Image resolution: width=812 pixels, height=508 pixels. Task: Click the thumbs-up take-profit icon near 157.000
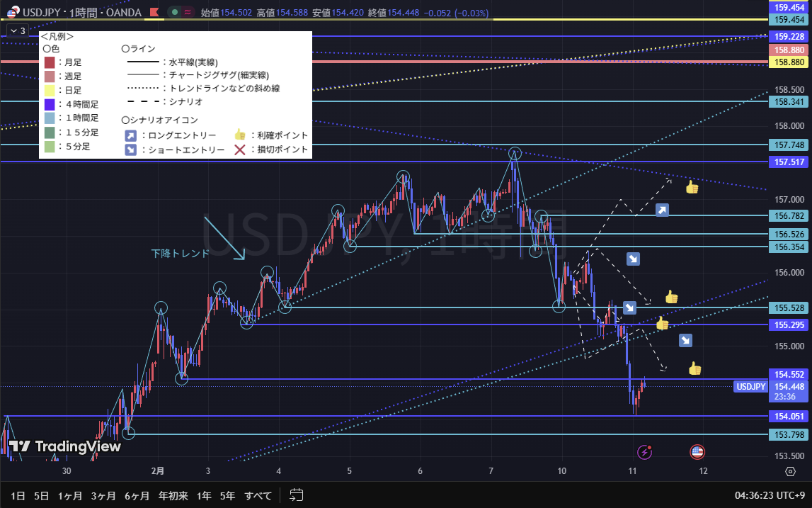(x=692, y=187)
